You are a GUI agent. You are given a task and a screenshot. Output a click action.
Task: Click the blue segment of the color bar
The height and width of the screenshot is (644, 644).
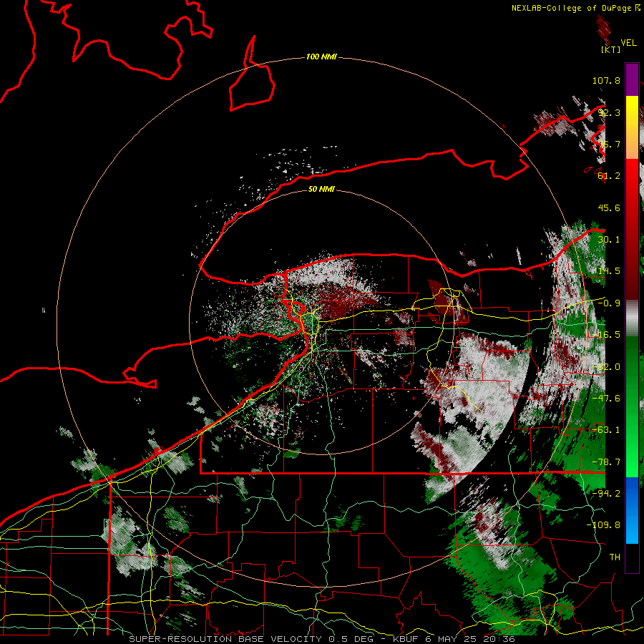(x=632, y=510)
